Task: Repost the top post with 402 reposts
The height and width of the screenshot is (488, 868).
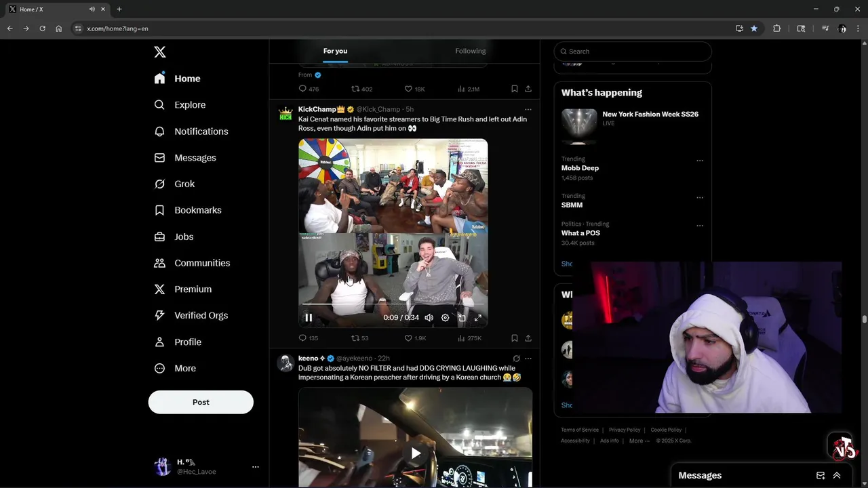Action: [361, 89]
